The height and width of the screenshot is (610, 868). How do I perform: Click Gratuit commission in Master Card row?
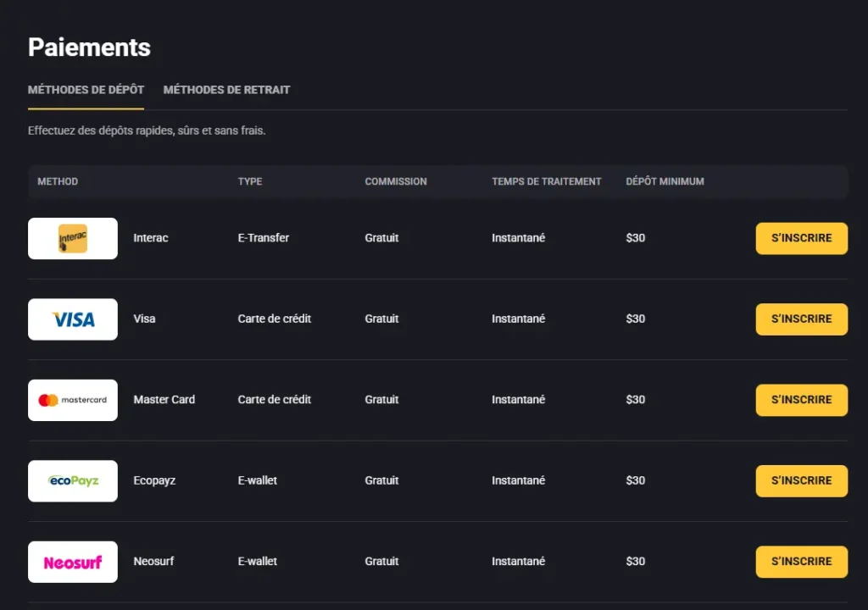click(x=381, y=400)
